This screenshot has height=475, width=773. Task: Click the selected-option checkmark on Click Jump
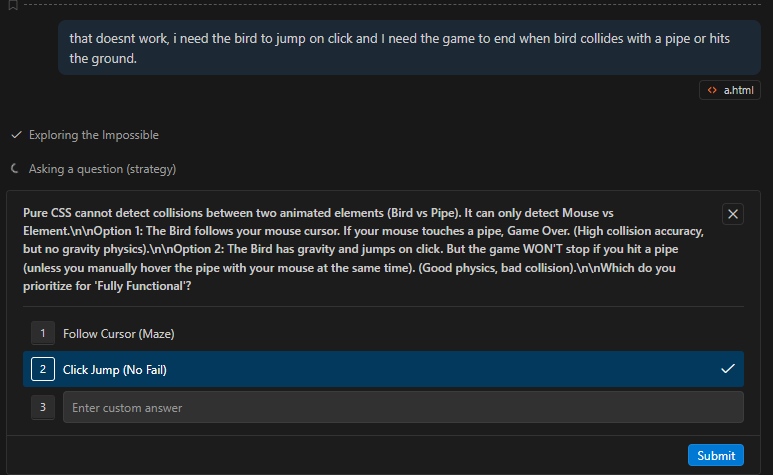(727, 370)
